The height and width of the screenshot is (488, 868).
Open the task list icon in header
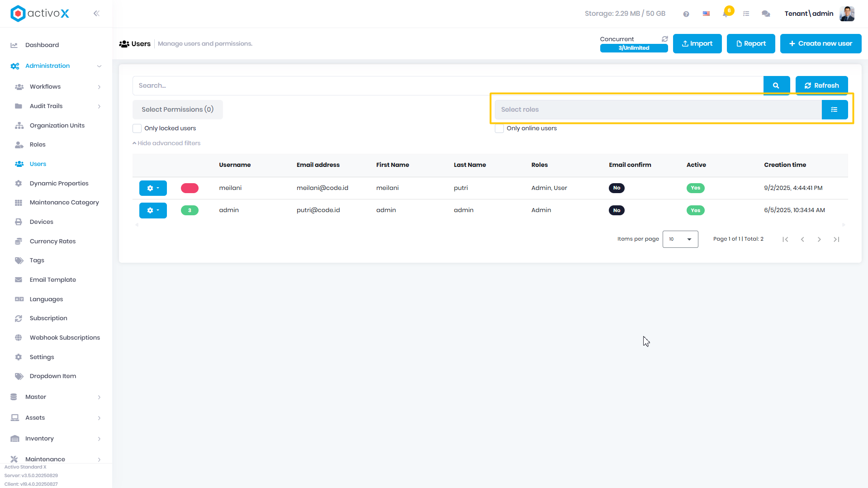pyautogui.click(x=746, y=14)
